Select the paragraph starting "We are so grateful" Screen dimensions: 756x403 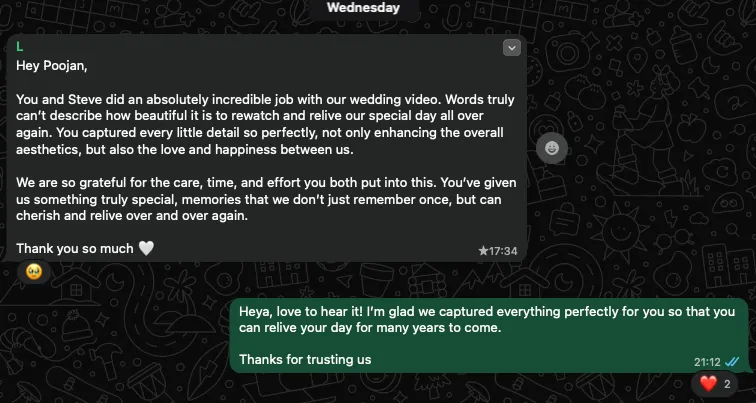[x=266, y=199]
